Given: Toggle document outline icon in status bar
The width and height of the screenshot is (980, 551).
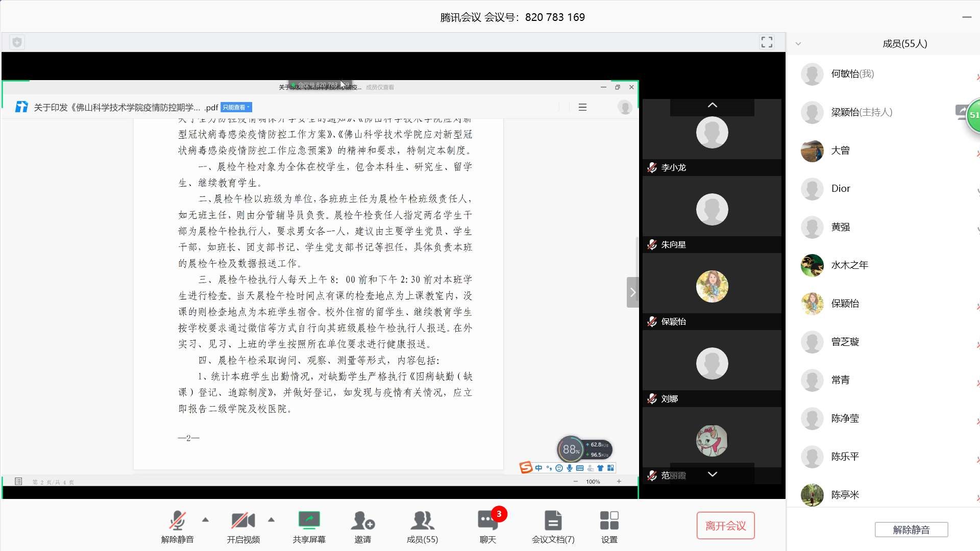Looking at the screenshot, I should [18, 481].
